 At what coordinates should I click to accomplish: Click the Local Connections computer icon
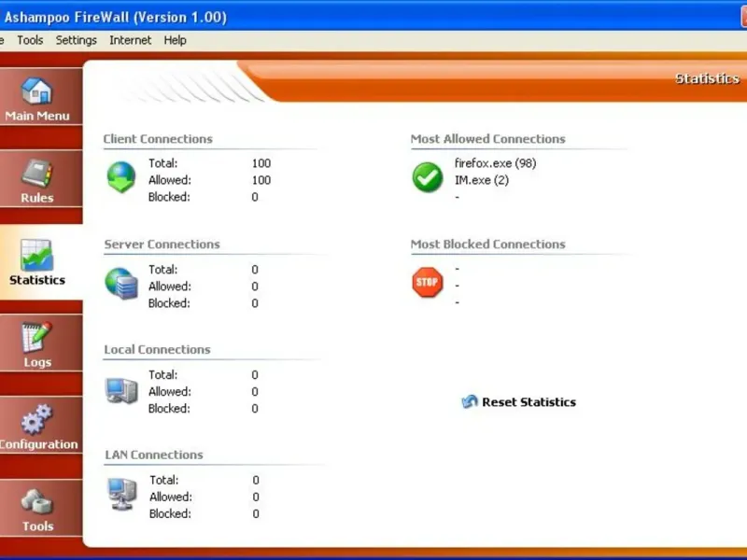point(121,390)
